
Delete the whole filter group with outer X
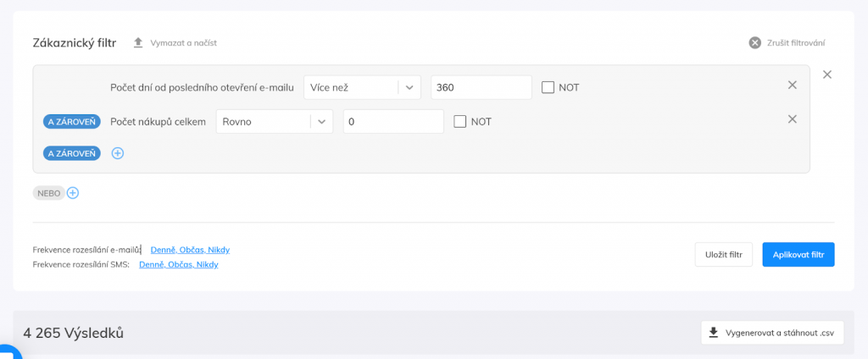tap(827, 75)
